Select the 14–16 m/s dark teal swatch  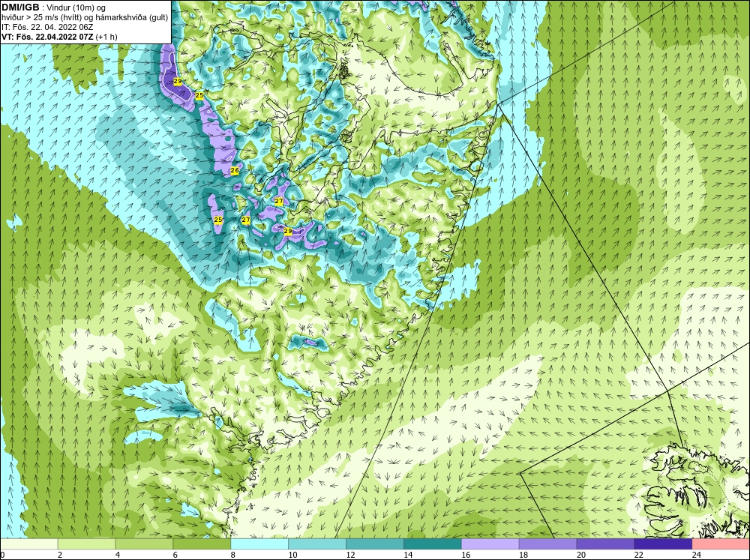[433, 544]
